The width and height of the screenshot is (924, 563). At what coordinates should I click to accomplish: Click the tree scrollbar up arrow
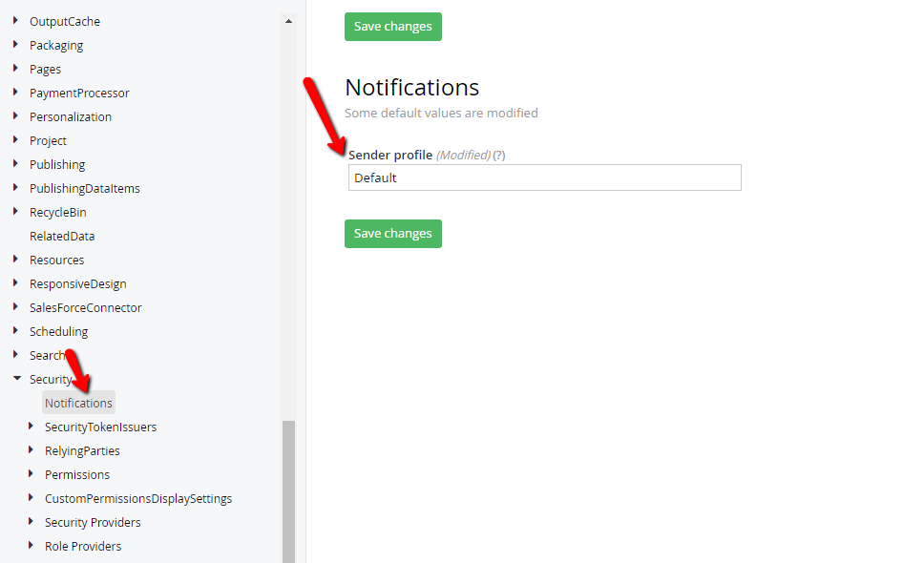[x=288, y=21]
